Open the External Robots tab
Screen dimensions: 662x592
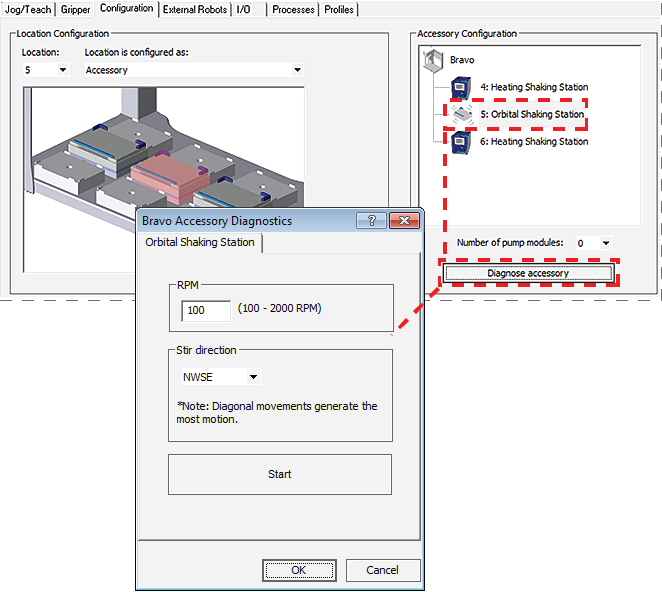[x=194, y=10]
